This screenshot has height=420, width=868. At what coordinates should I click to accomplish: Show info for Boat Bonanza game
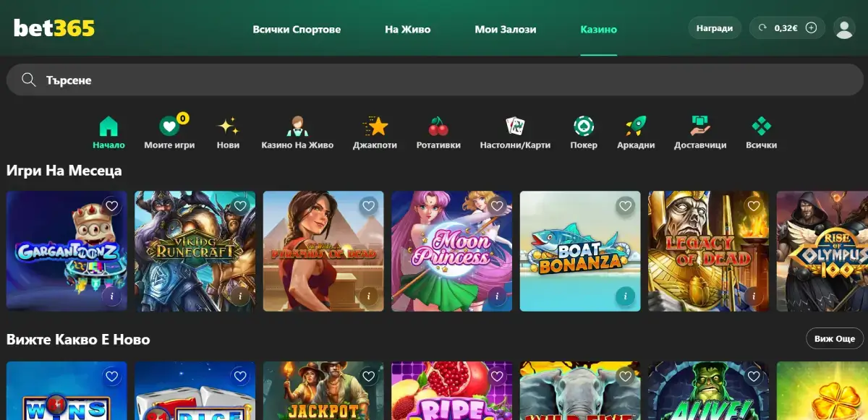[625, 296]
